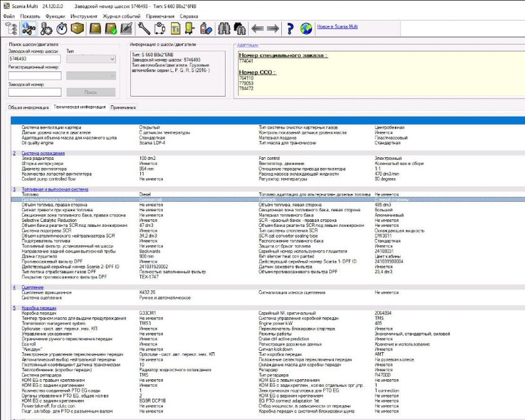Click the globe icon in the toolbar

[306, 28]
